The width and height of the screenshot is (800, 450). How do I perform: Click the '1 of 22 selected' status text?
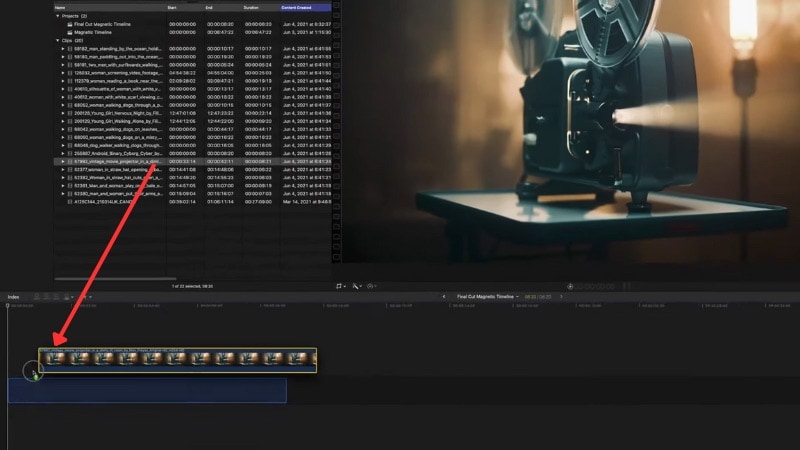click(192, 286)
